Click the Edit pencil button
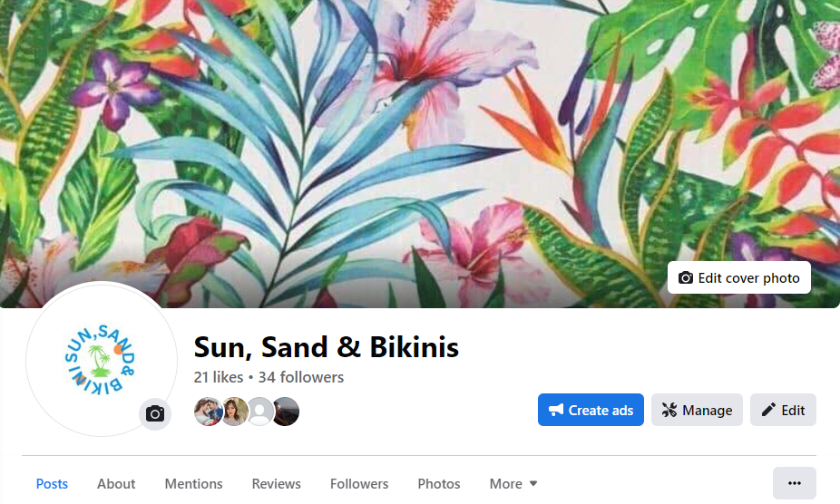The image size is (840, 504). point(783,410)
